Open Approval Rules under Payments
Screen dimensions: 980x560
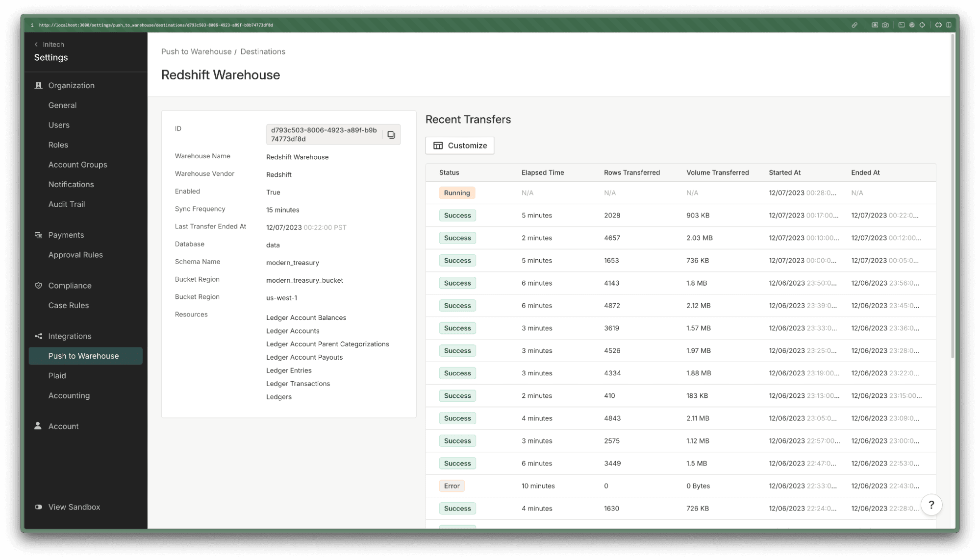coord(75,255)
